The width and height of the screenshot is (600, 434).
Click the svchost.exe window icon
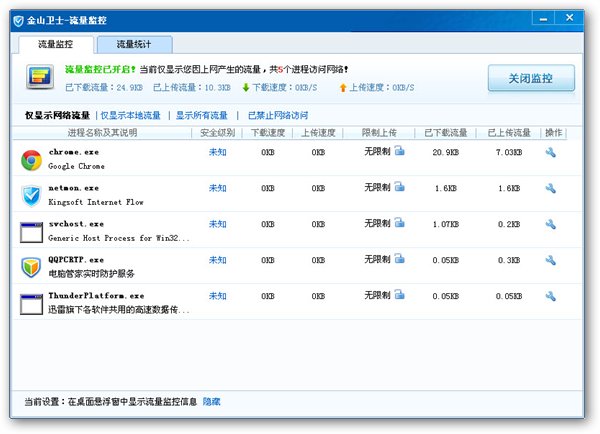(31, 232)
